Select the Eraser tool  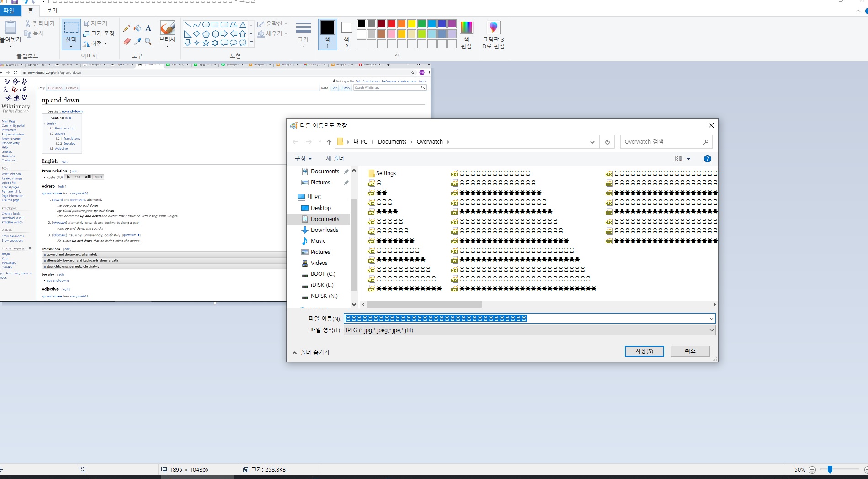tap(127, 42)
